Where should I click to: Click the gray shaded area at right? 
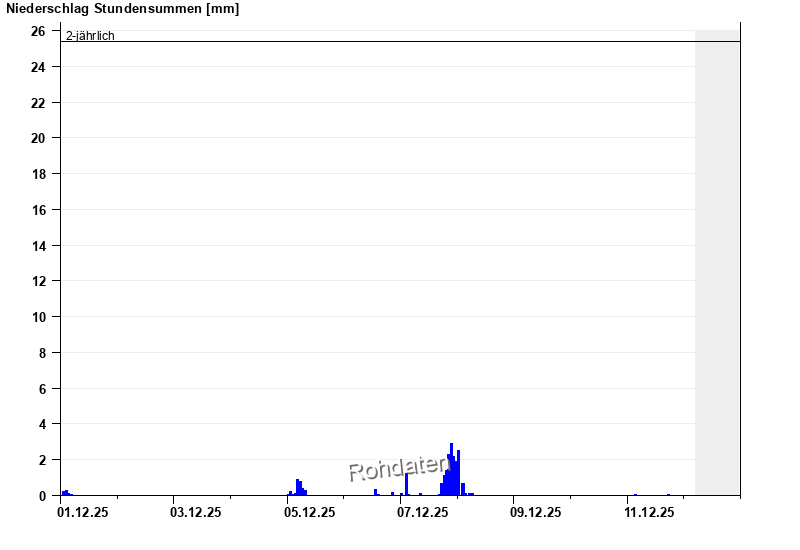point(717,260)
